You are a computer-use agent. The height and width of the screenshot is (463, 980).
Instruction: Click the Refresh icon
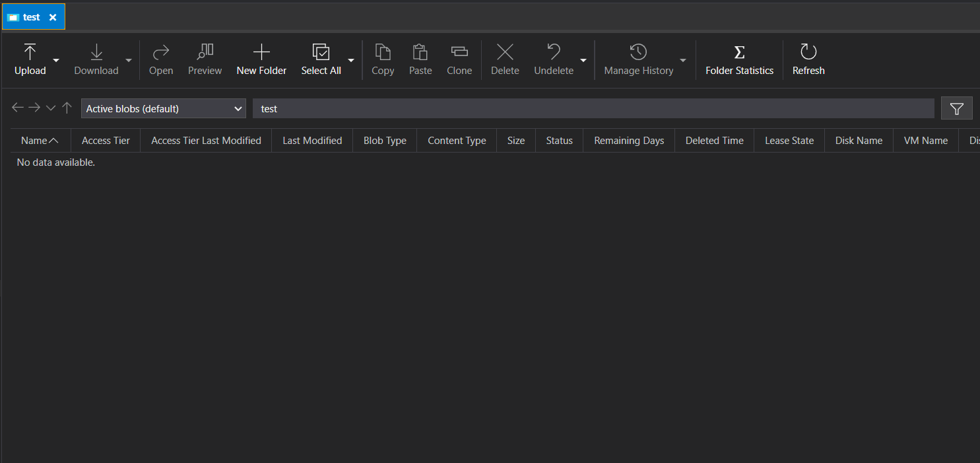tap(808, 59)
